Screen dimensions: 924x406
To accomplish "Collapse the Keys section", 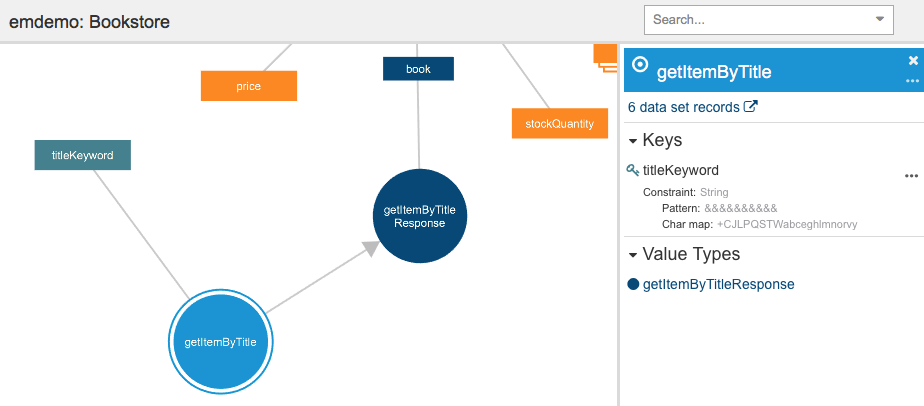I will pos(633,141).
